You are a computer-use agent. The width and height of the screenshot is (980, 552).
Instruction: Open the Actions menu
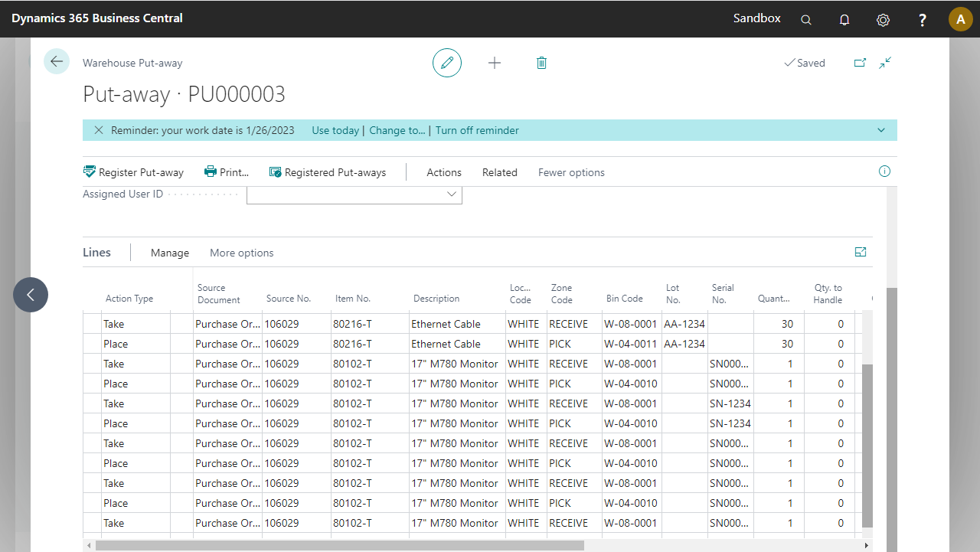coord(444,172)
